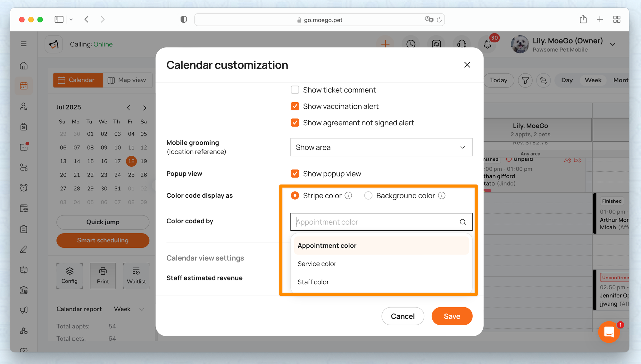This screenshot has width=641, height=364.
Task: Enable Show ticket comment checkbox
Action: click(x=295, y=90)
